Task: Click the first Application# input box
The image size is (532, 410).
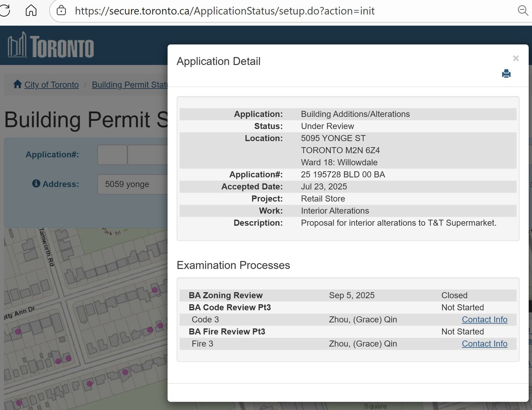Action: point(112,154)
